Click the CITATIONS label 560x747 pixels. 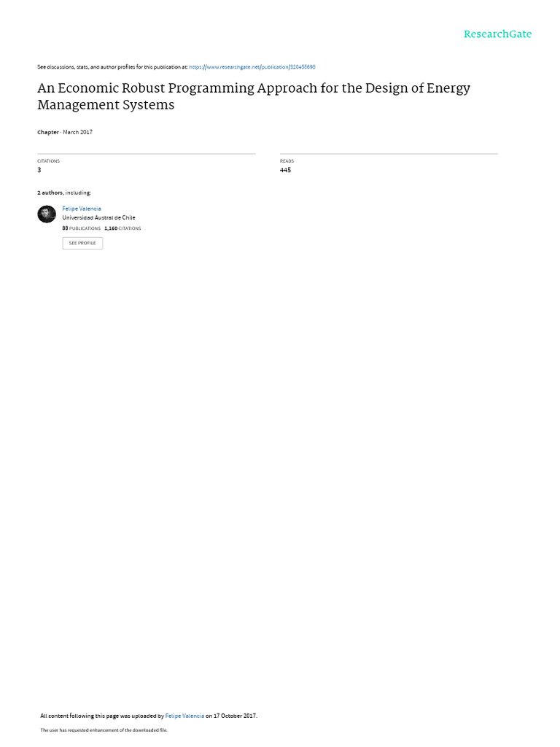pos(49,161)
